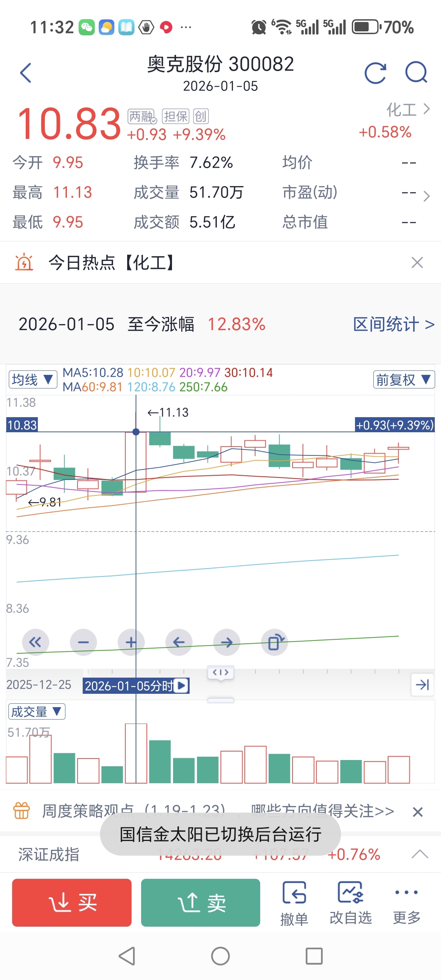Viewport: 441px width, 980px height.
Task: Tap the green 卖 sell button
Action: pos(200,902)
